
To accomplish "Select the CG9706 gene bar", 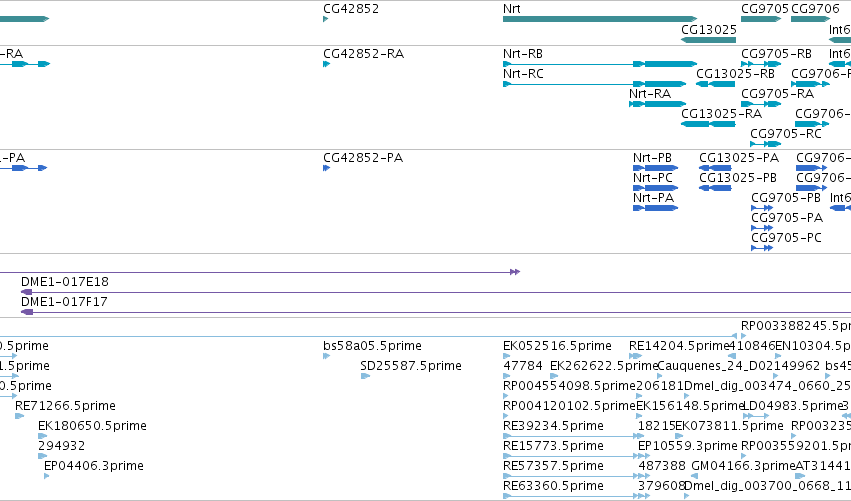I will 810,19.
